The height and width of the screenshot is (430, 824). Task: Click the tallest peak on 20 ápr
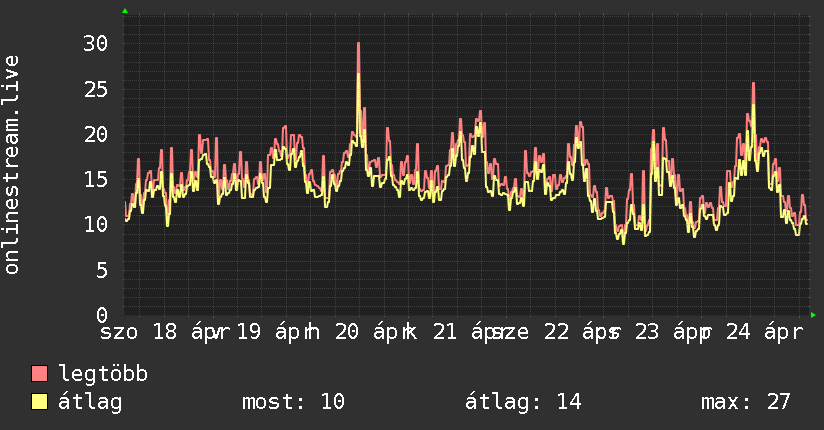[358, 44]
